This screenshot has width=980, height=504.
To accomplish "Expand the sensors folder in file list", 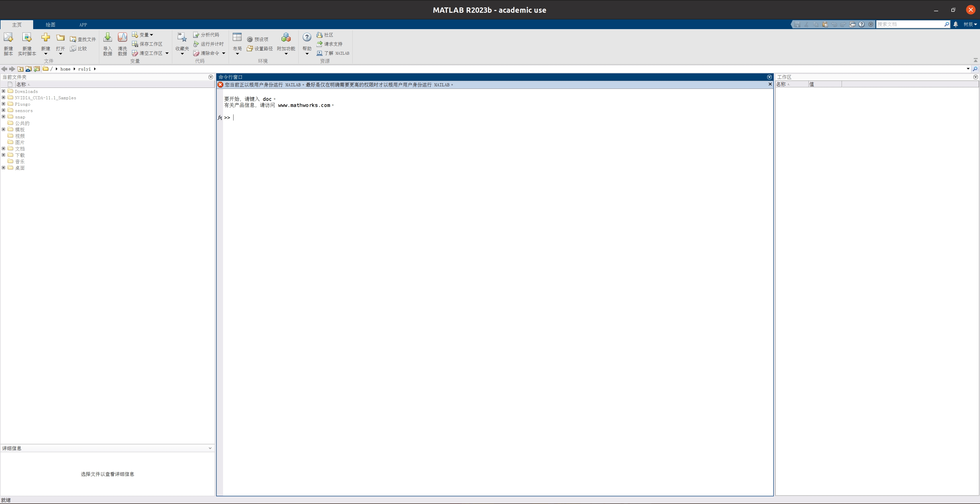I will (x=3, y=110).
